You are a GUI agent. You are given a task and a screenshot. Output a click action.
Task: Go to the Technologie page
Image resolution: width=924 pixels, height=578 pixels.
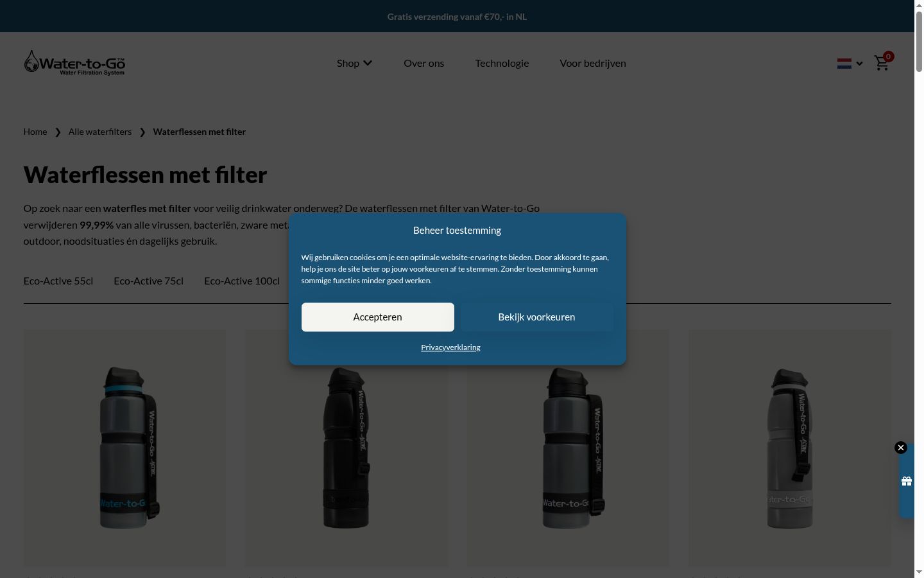[x=502, y=63]
